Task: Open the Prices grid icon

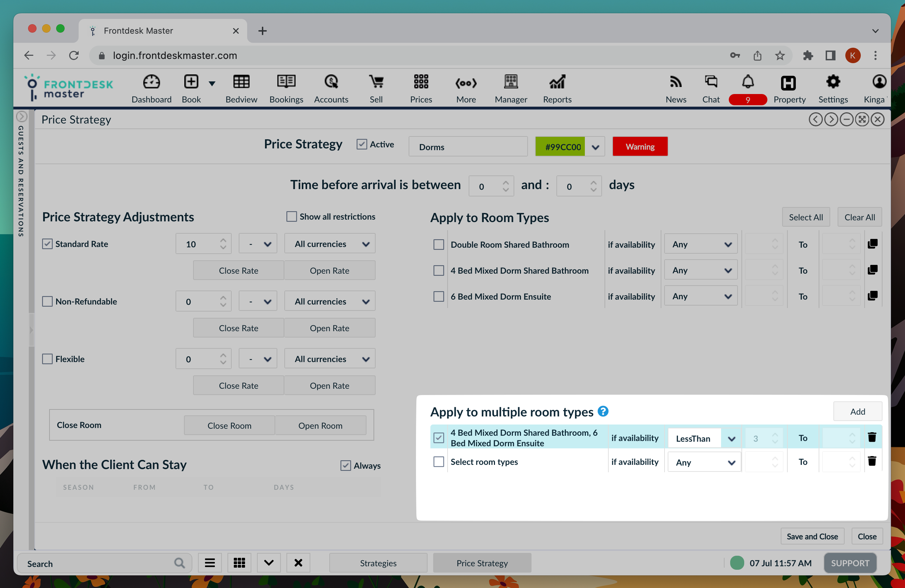Action: [x=421, y=82]
